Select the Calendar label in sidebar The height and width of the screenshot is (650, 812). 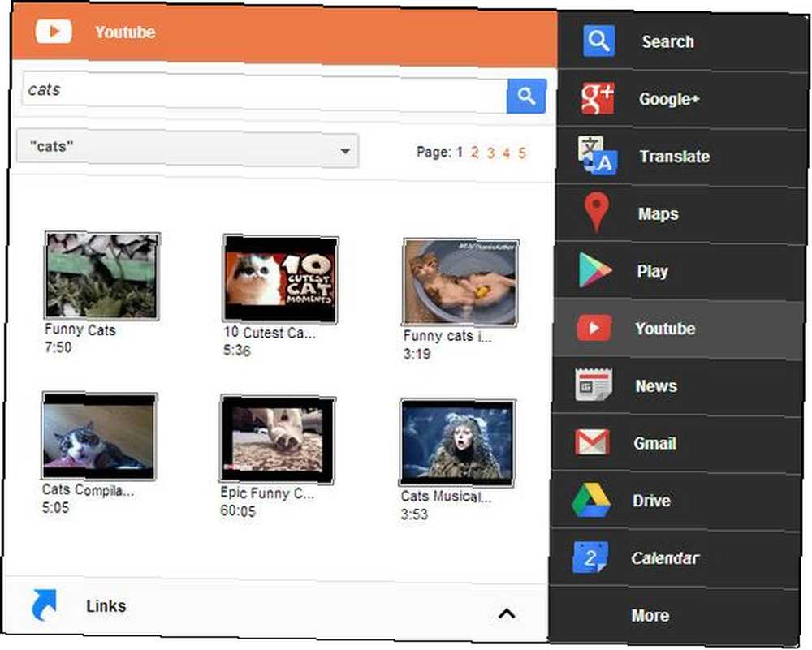666,558
